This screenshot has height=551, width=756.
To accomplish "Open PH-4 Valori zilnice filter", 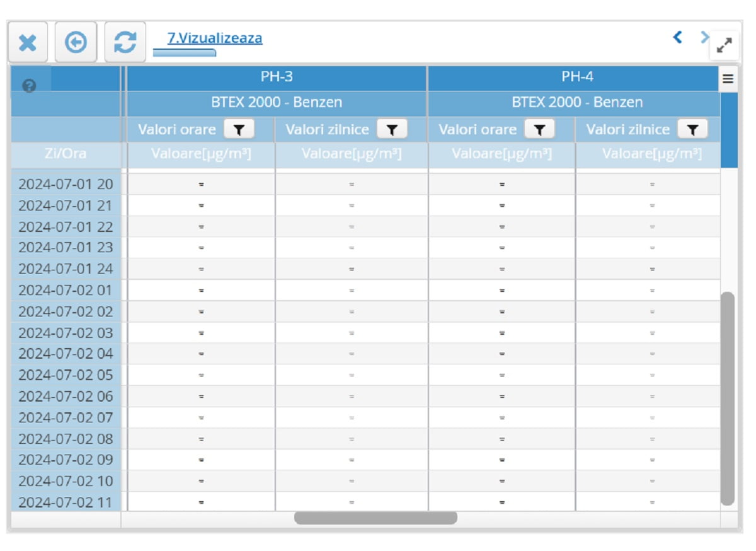I will pos(692,130).
